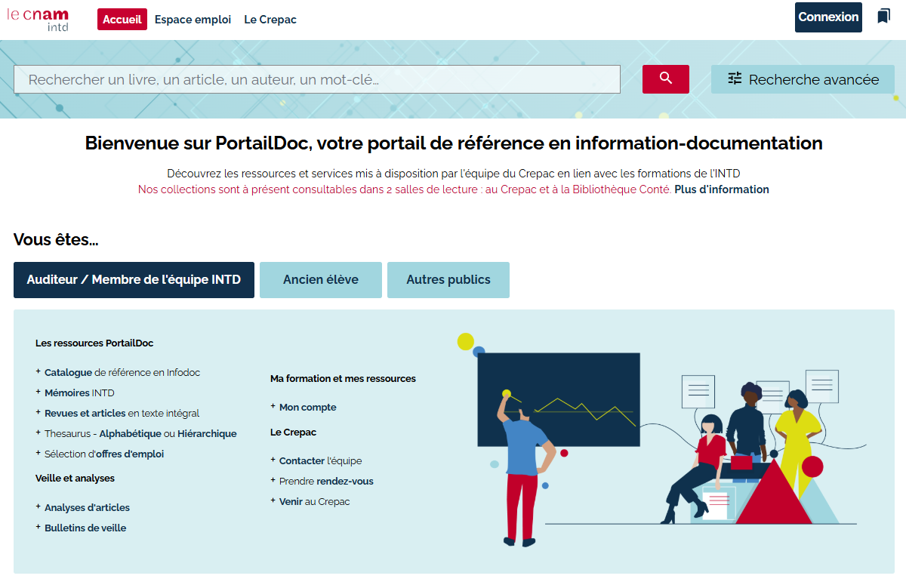Select Auditeur / Membre de l'équipe INTD tab
Viewport: 906px width, 588px height.
pos(134,280)
